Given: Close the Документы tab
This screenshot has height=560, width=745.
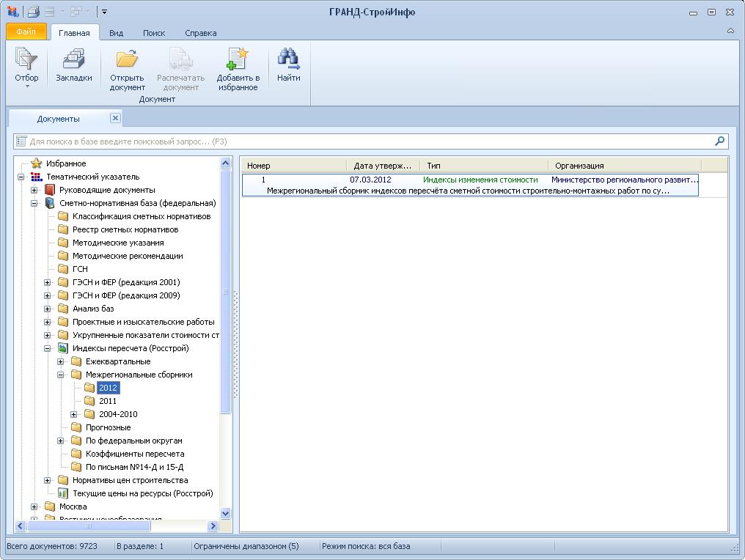Looking at the screenshot, I should [x=115, y=118].
